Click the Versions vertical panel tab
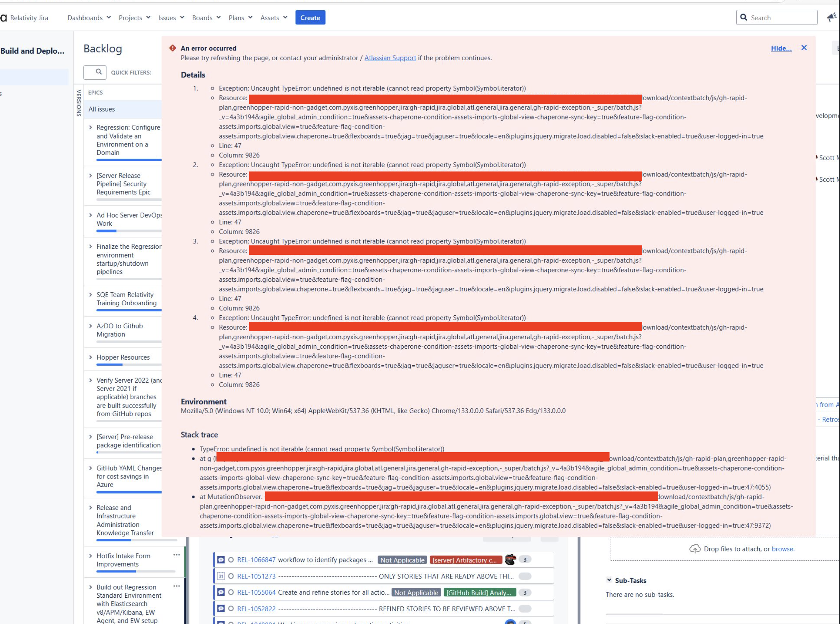 click(79, 103)
